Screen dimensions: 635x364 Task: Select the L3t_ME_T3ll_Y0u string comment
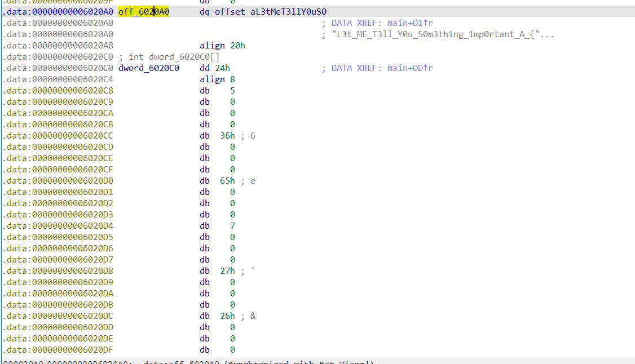(443, 34)
